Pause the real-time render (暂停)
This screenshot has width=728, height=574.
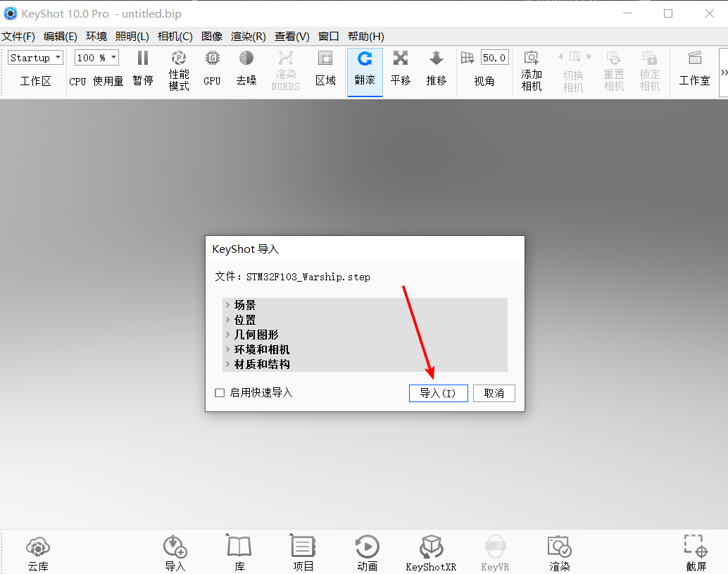tap(142, 58)
